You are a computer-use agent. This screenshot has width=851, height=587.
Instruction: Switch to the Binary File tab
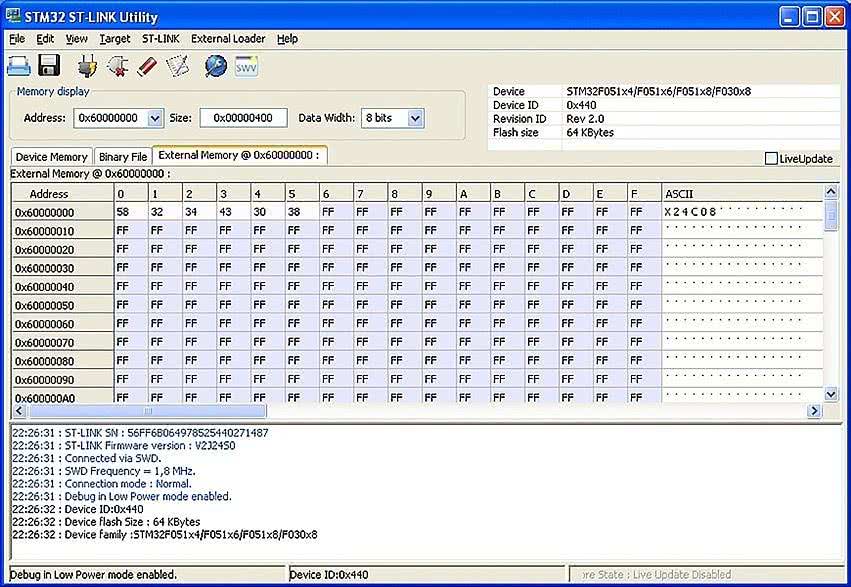[x=123, y=157]
